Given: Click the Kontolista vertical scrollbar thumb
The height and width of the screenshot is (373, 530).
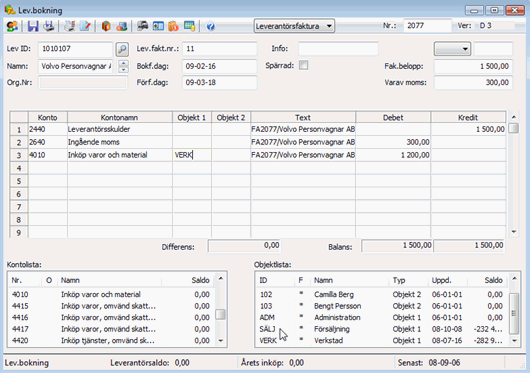Looking at the screenshot, I should 220,314.
